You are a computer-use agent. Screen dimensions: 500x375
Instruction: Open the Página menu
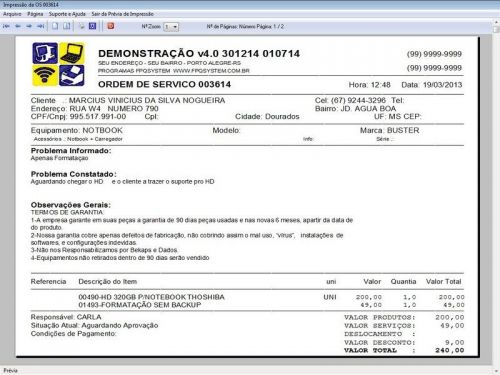click(35, 14)
